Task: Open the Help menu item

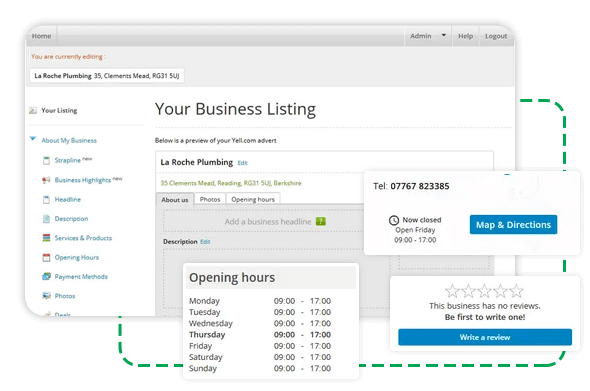Action: [x=465, y=36]
